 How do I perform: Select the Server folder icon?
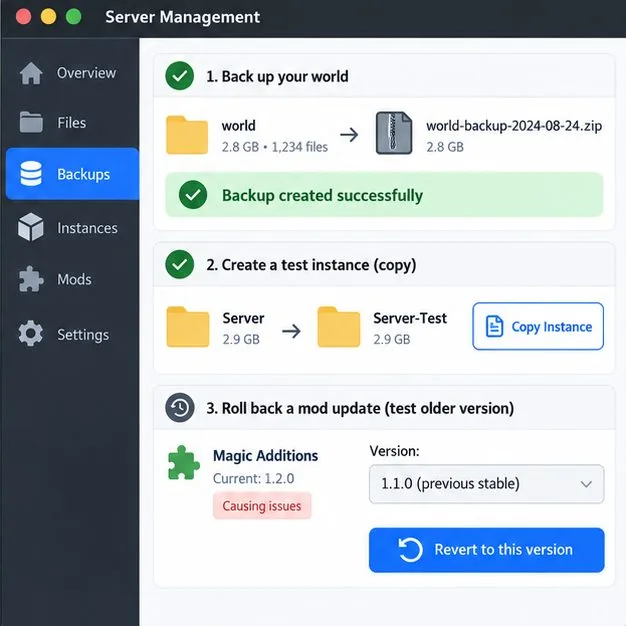click(188, 327)
